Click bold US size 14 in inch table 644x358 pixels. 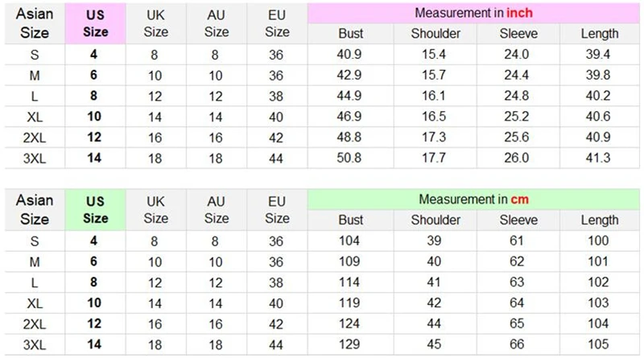tap(94, 158)
